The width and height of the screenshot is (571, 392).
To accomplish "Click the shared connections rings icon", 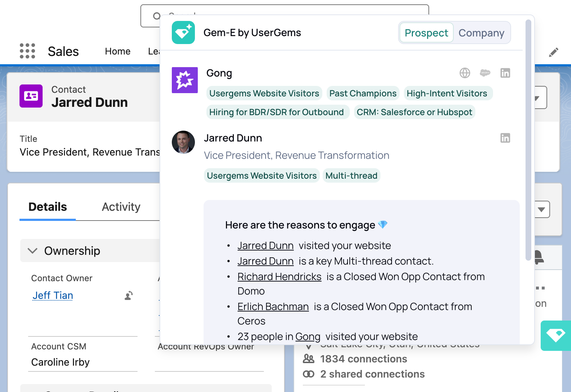I will (309, 374).
